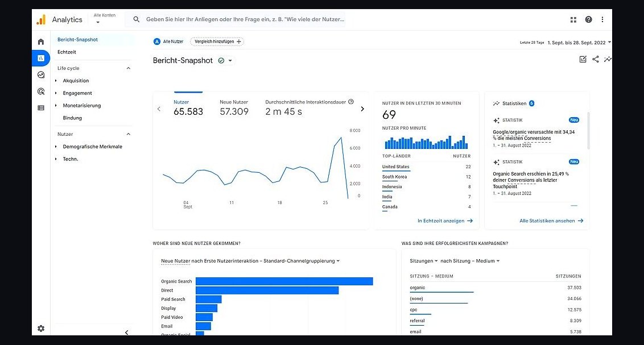
Task: Click the Neu badge on Google/organic statistic
Action: pos(574,120)
